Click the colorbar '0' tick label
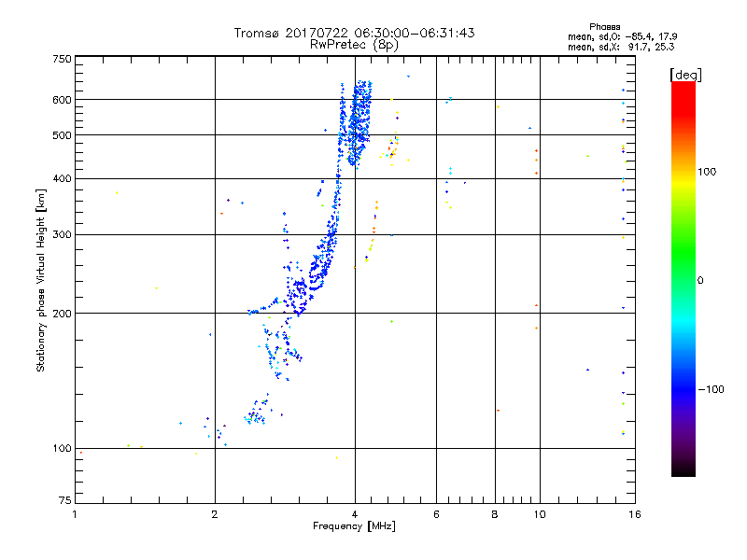 click(x=700, y=281)
